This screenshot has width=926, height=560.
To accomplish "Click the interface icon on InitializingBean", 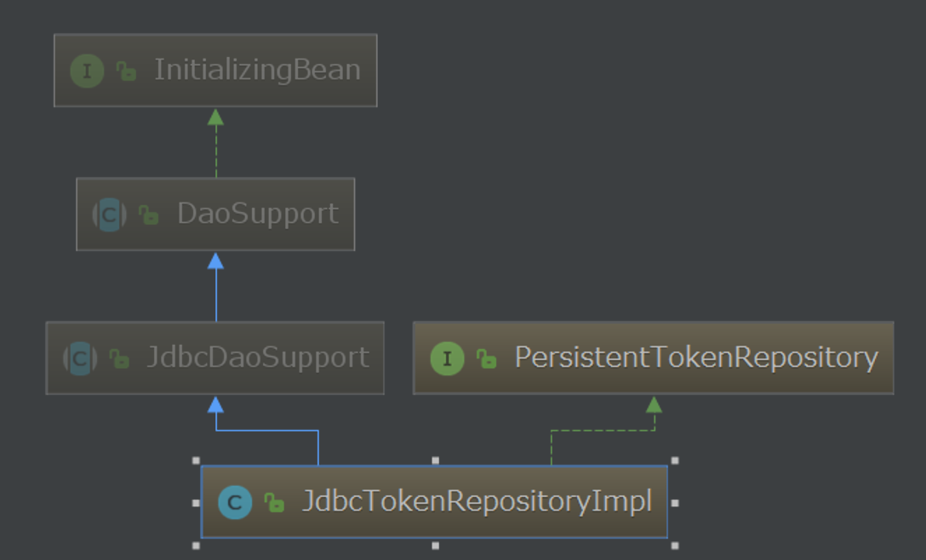I will pyautogui.click(x=87, y=71).
